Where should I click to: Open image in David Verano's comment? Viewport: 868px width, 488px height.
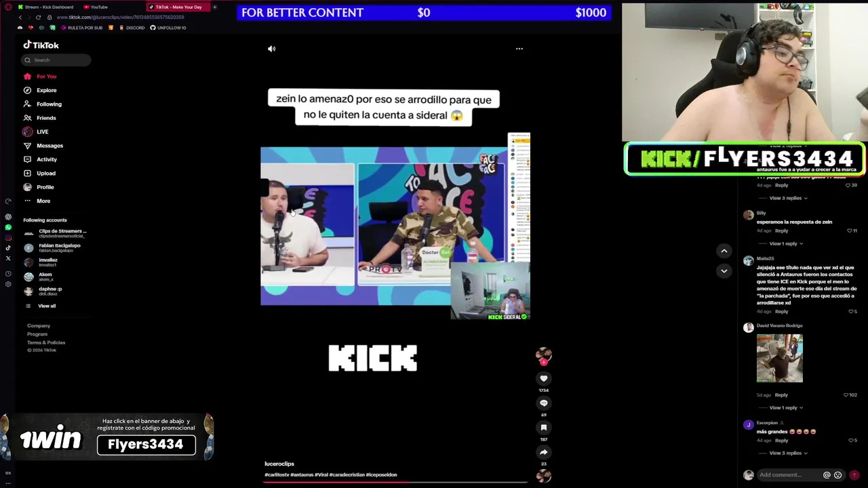(x=780, y=358)
